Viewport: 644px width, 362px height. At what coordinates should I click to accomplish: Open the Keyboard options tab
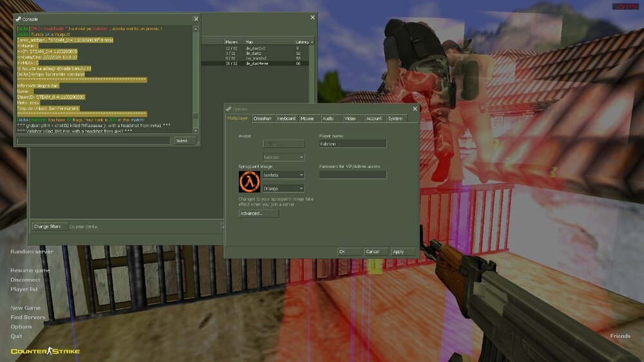click(286, 119)
